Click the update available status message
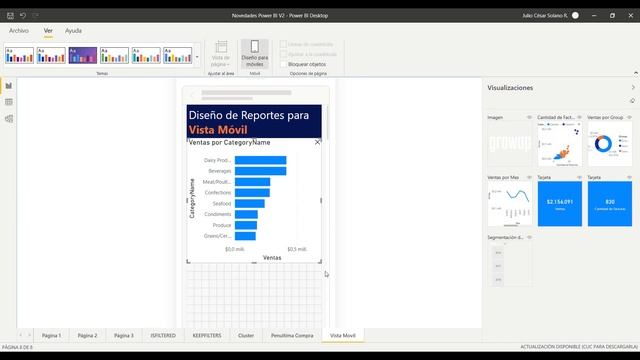640x360 pixels. [579, 347]
